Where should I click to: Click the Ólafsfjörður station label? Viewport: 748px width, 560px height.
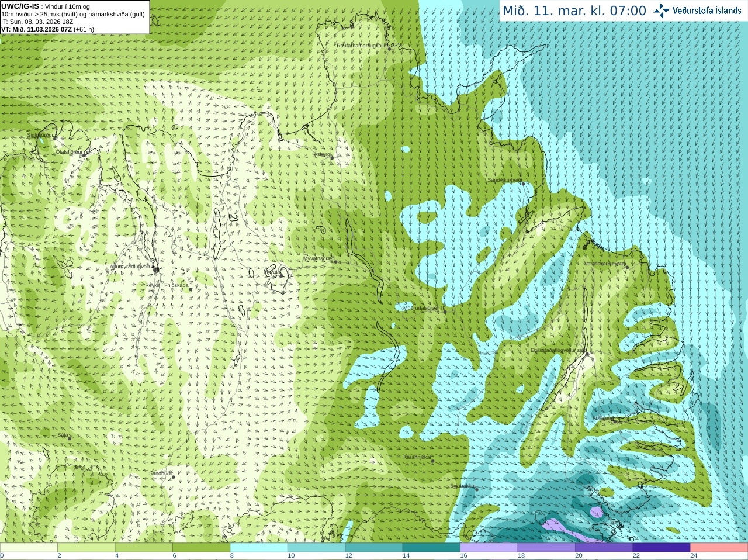tap(68, 151)
